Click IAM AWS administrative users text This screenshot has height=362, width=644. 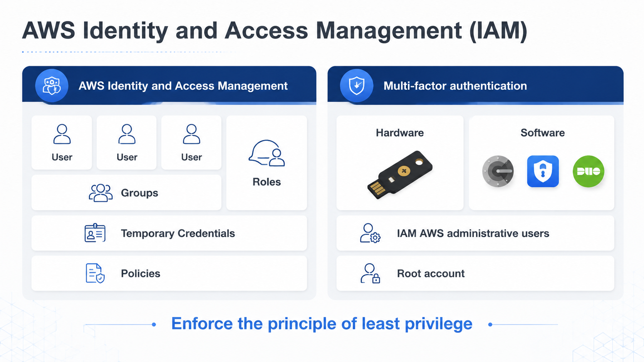click(473, 234)
